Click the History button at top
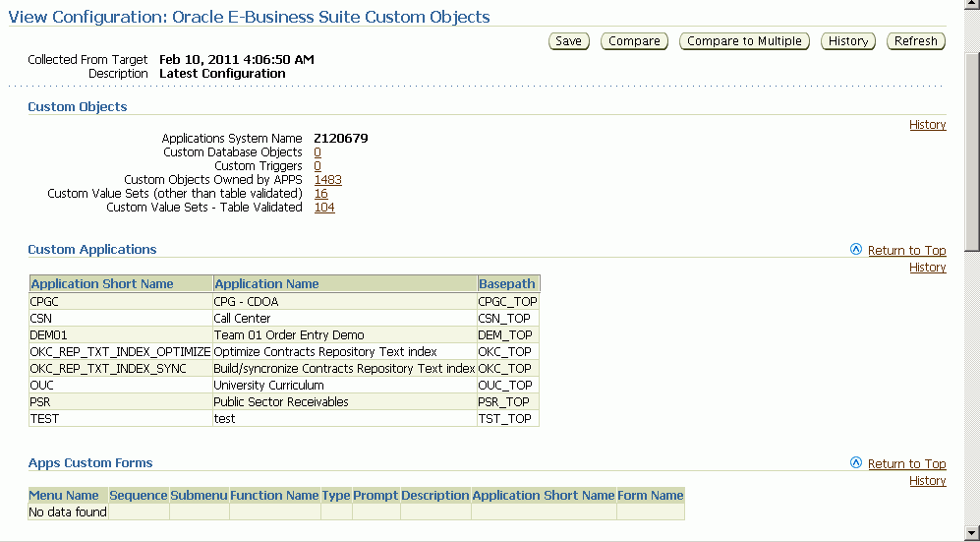 point(848,41)
